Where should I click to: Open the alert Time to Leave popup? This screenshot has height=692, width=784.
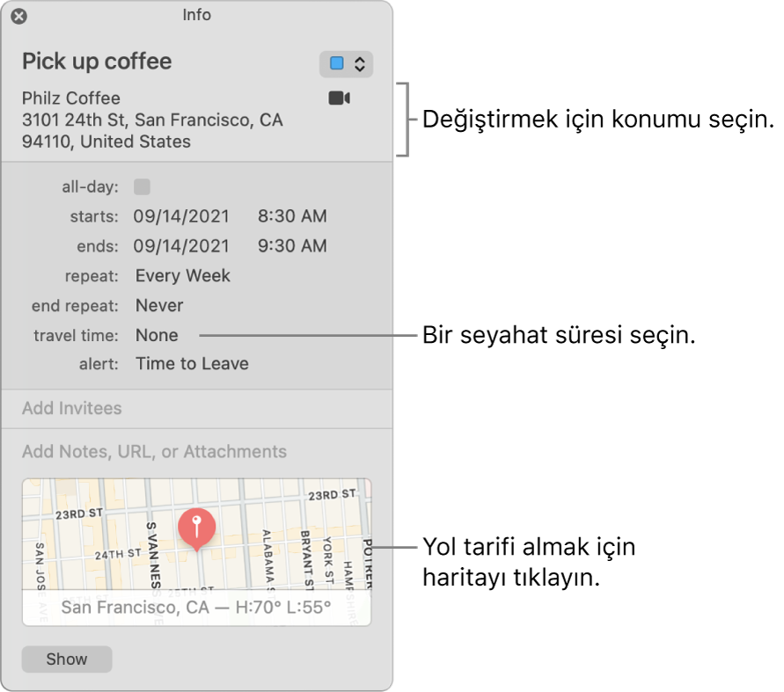192,364
